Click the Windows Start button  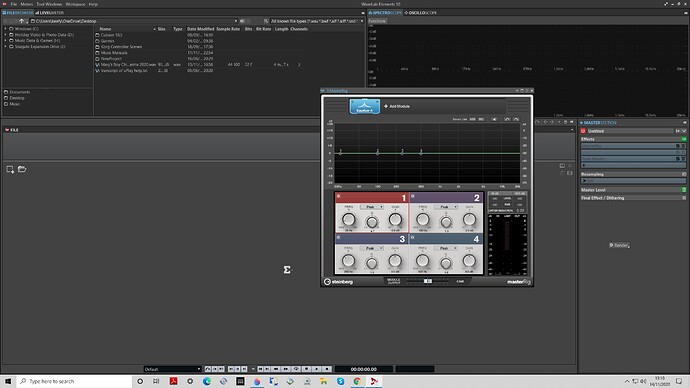coord(8,381)
